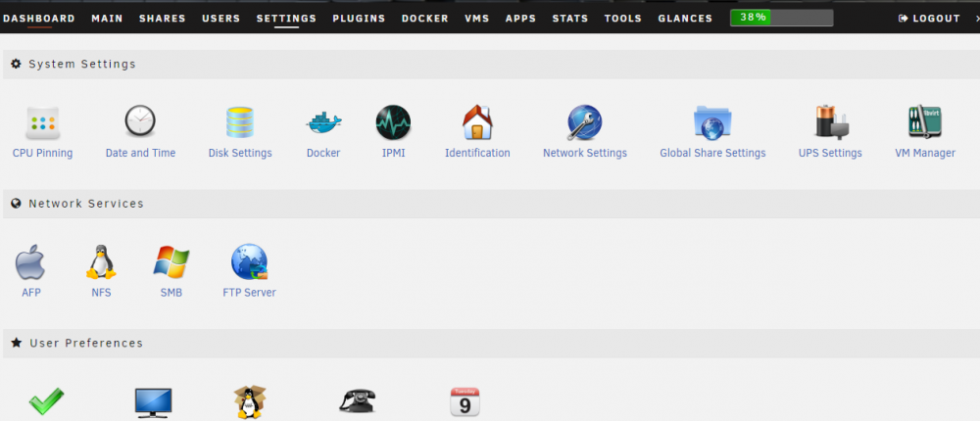Image resolution: width=980 pixels, height=421 pixels.
Task: Open the Shares tab
Action: [x=163, y=19]
